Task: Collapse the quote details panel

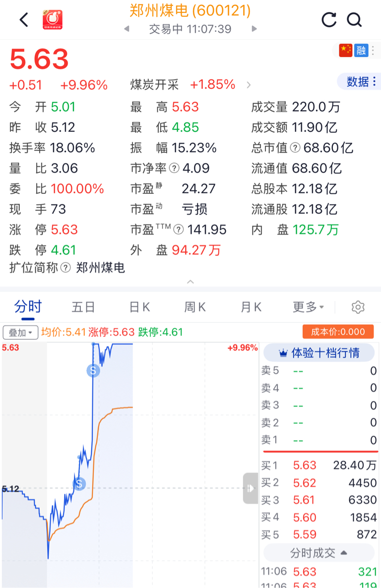Action: 190,282
